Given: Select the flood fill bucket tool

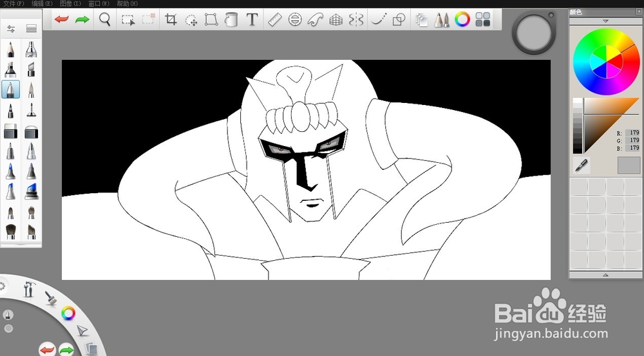Looking at the screenshot, I should (231, 19).
